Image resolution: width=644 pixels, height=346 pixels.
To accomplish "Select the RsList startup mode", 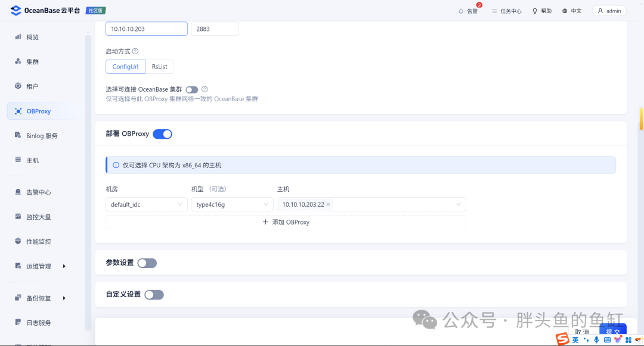I will [160, 67].
